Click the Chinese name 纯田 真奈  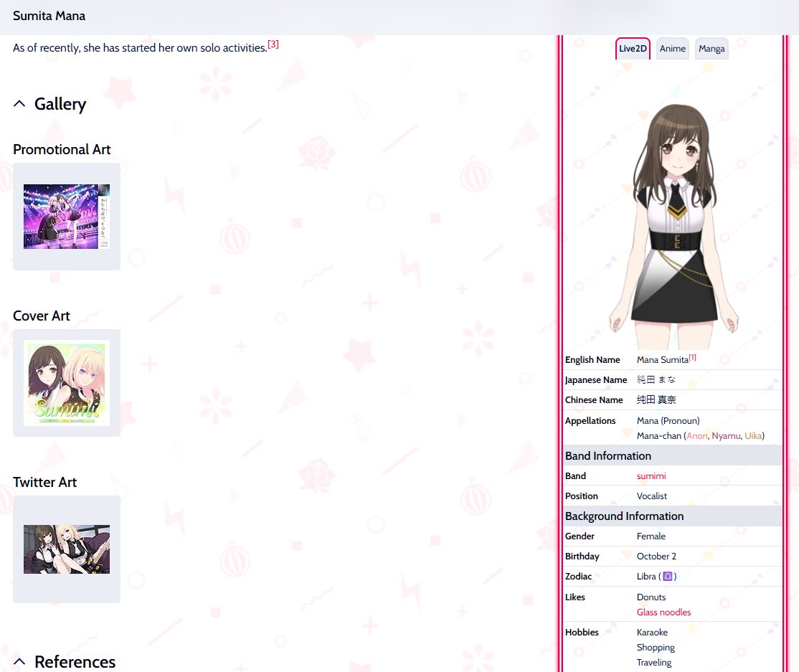(656, 400)
